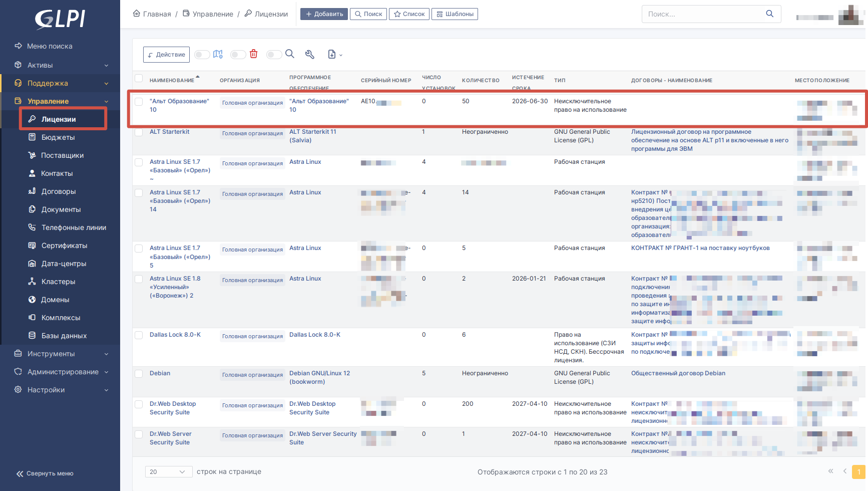The image size is (868, 491).
Task: Expand the Инструменты menu
Action: [x=60, y=354]
